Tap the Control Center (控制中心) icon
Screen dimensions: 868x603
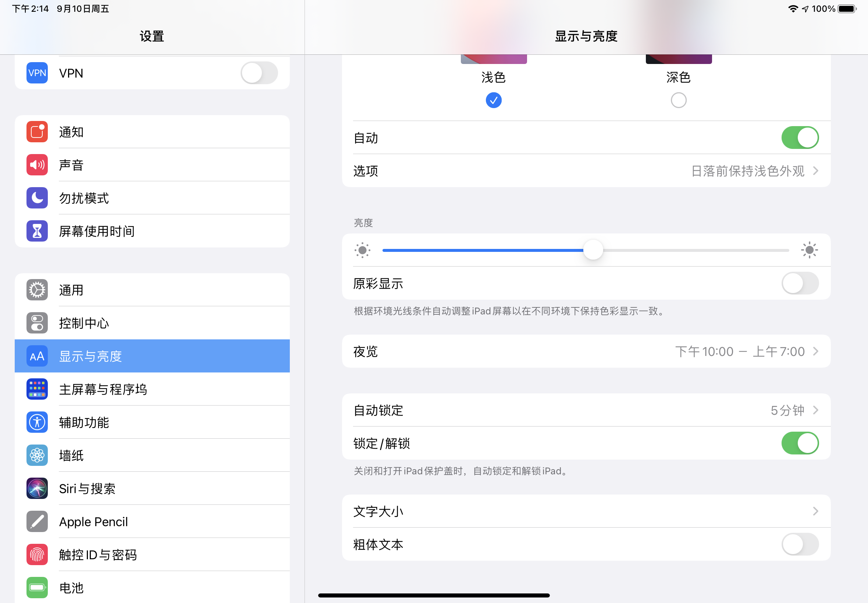click(37, 323)
